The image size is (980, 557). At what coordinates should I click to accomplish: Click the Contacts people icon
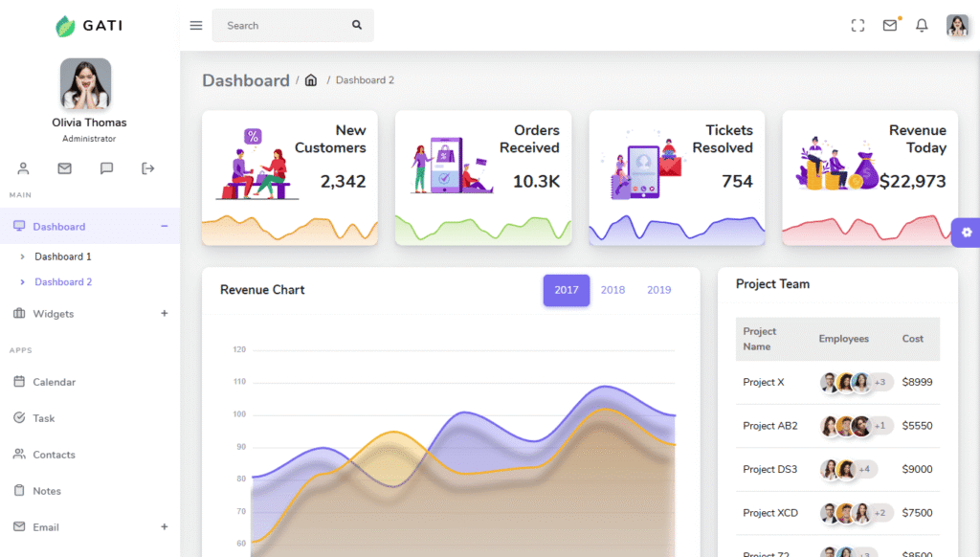19,454
